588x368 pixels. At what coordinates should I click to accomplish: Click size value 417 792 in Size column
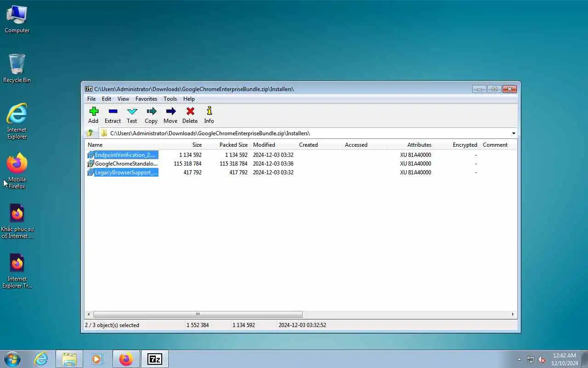(x=192, y=172)
